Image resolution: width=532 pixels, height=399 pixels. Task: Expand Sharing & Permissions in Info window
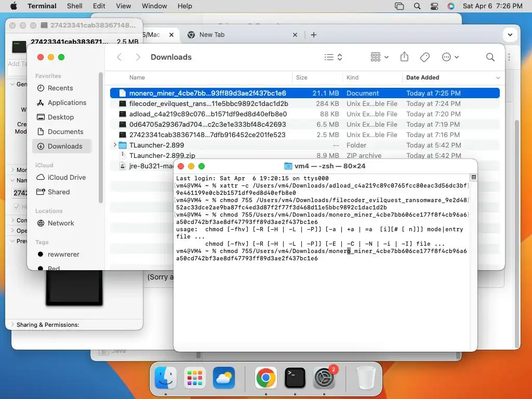pos(12,325)
